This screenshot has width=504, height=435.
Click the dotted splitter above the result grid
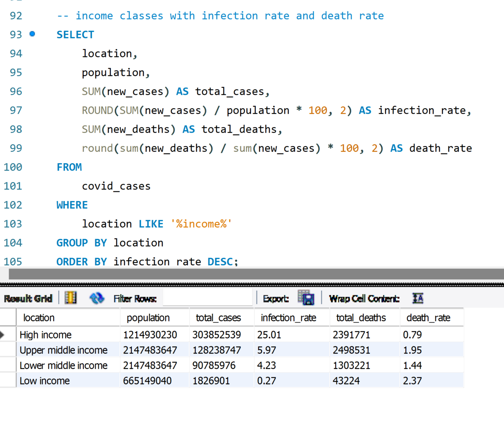tap(252, 285)
